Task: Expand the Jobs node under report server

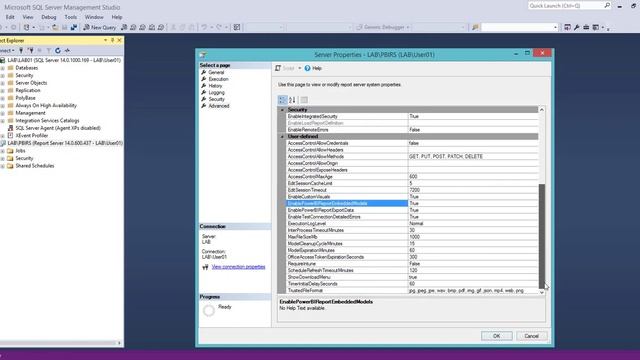Action: click(x=2, y=151)
